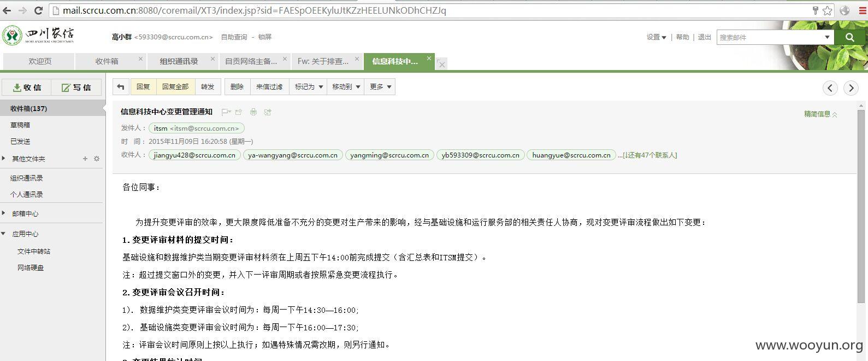Click the gear icon beside 其他文件夹

tap(97, 159)
